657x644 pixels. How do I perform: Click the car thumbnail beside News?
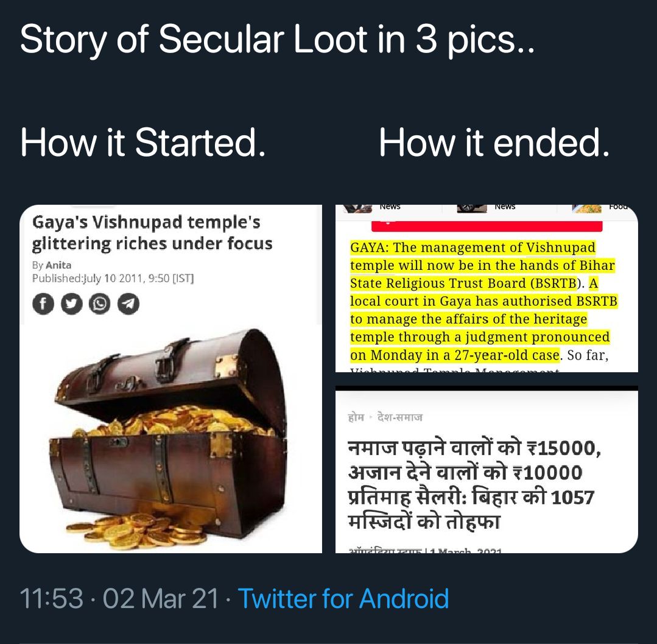(x=472, y=208)
